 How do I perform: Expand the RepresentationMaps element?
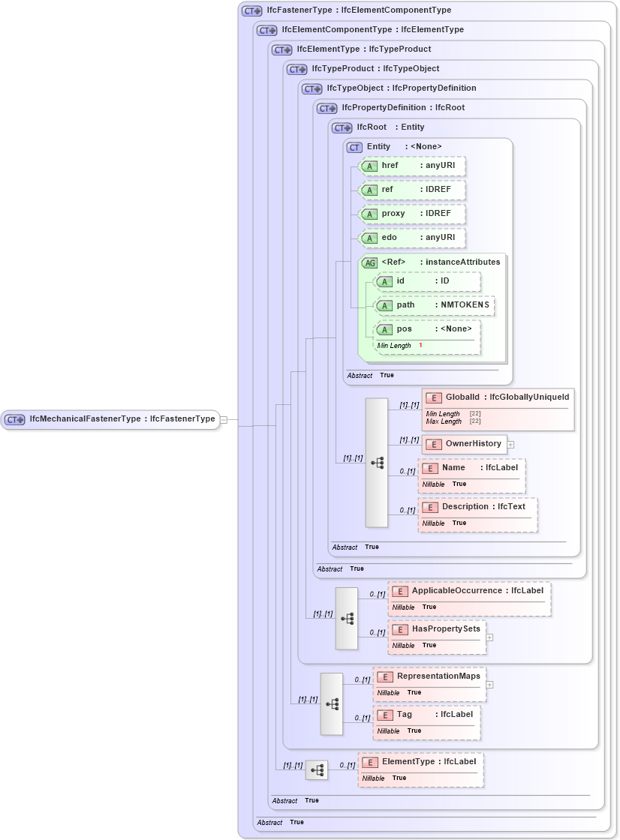coord(488,684)
